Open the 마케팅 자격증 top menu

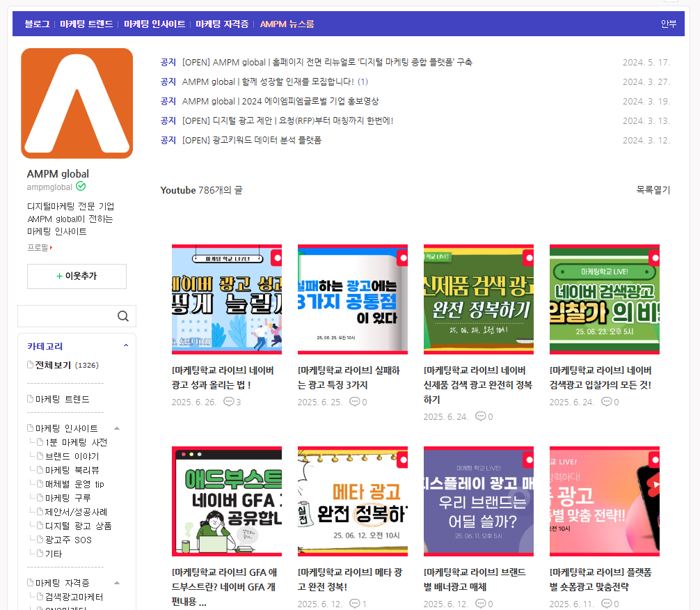(222, 24)
